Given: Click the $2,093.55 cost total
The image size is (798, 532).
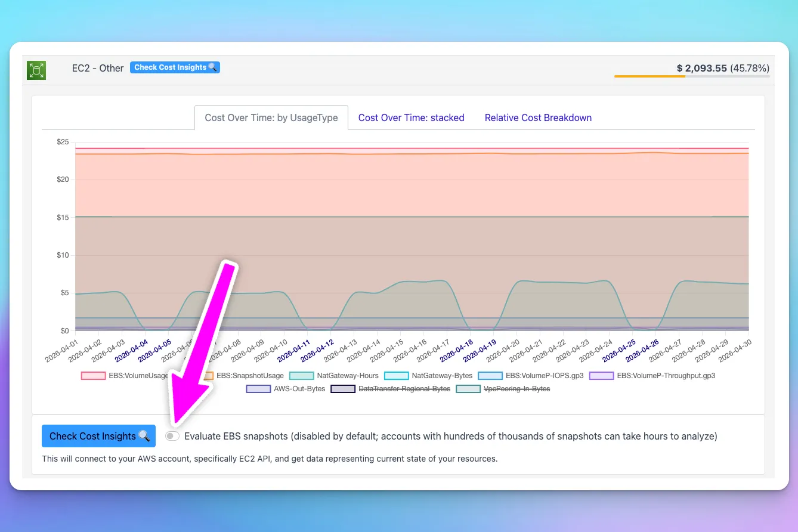Looking at the screenshot, I should [702, 68].
